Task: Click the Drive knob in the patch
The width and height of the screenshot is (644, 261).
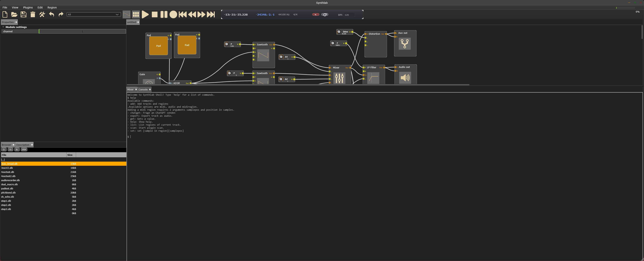Action: tap(339, 32)
